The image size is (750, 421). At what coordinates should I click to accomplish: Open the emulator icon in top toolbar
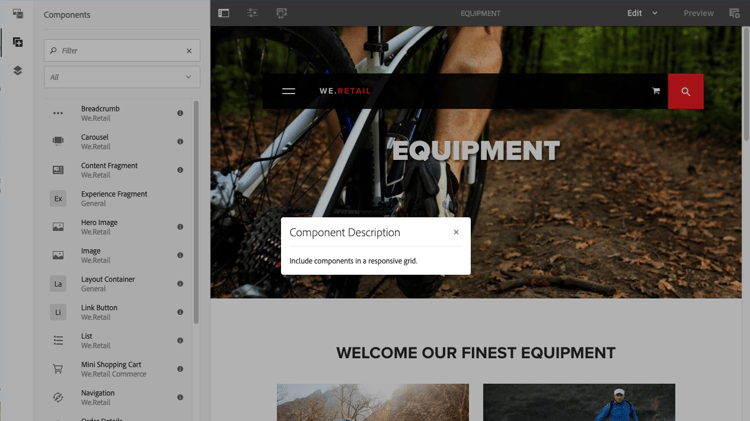282,13
